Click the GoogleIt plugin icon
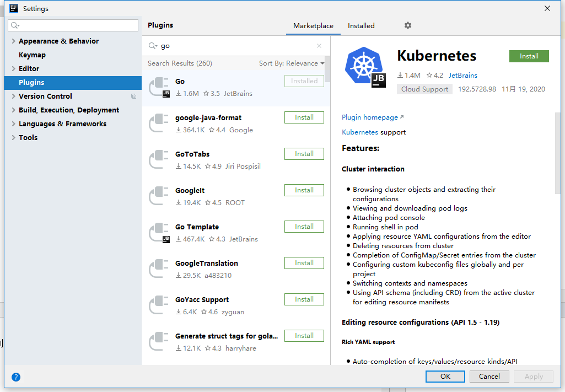Image resolution: width=565 pixels, height=392 pixels. 159,196
